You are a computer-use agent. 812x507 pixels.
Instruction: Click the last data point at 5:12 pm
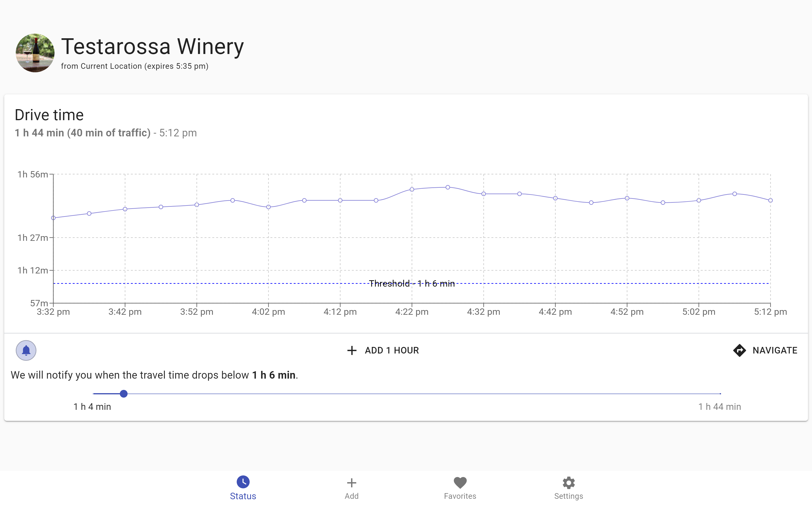tap(770, 200)
